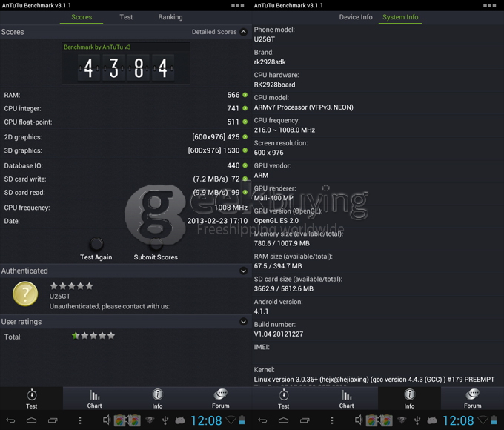Open overflow dots in left title bar
504x430 pixels.
coord(237,5)
